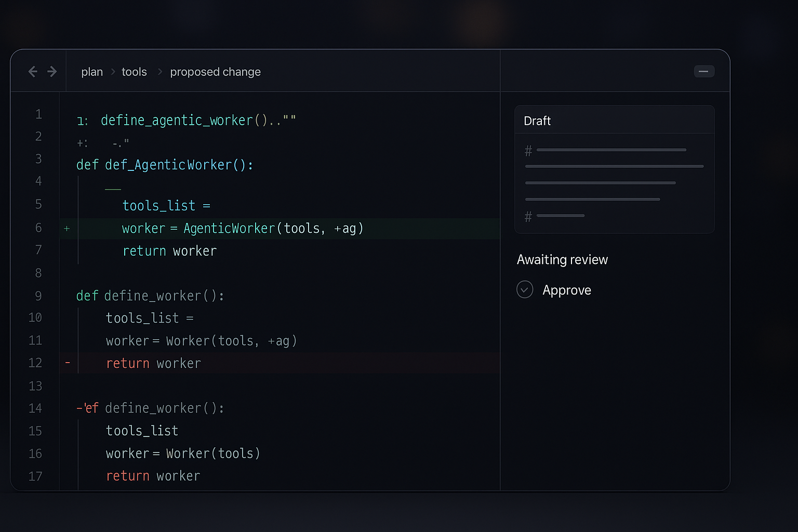The image size is (798, 532).
Task: Click the bottom hash icon in Draft
Action: click(528, 217)
